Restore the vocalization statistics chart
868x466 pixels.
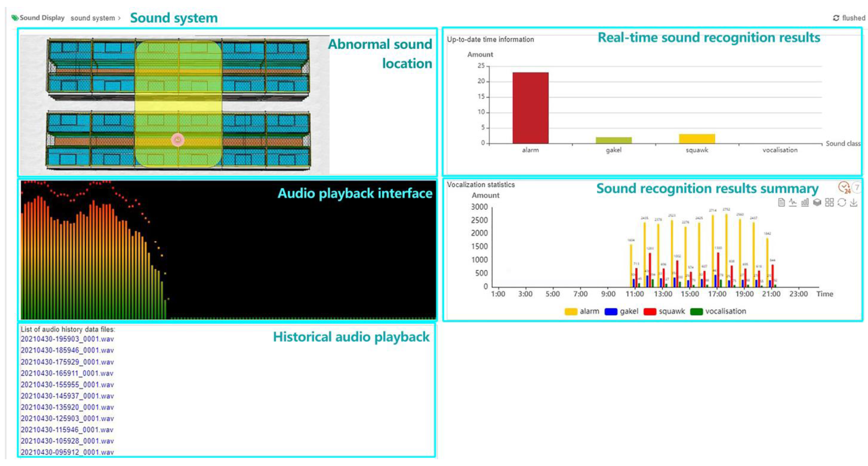(x=842, y=202)
